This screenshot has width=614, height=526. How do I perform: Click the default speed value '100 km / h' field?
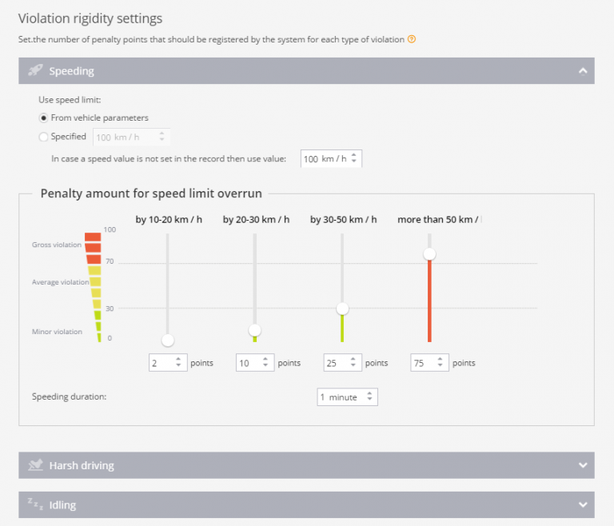tap(324, 158)
